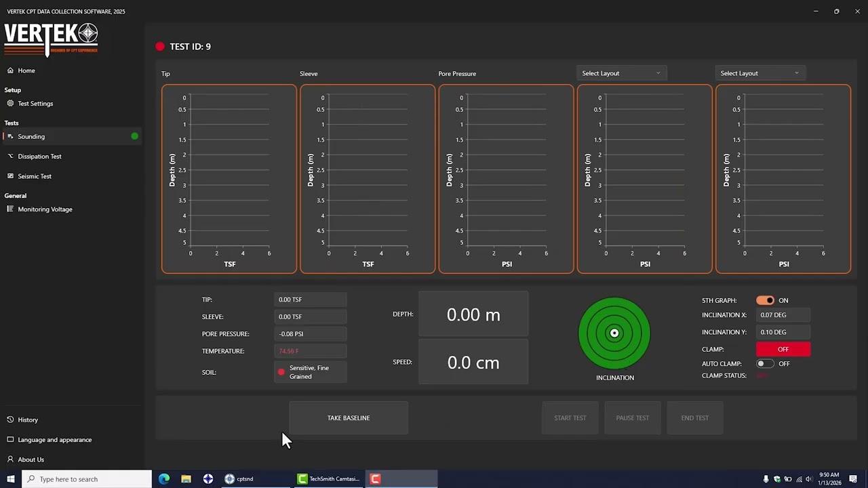Click the green Sounding status indicator
This screenshot has width=868, height=488.
(x=134, y=136)
